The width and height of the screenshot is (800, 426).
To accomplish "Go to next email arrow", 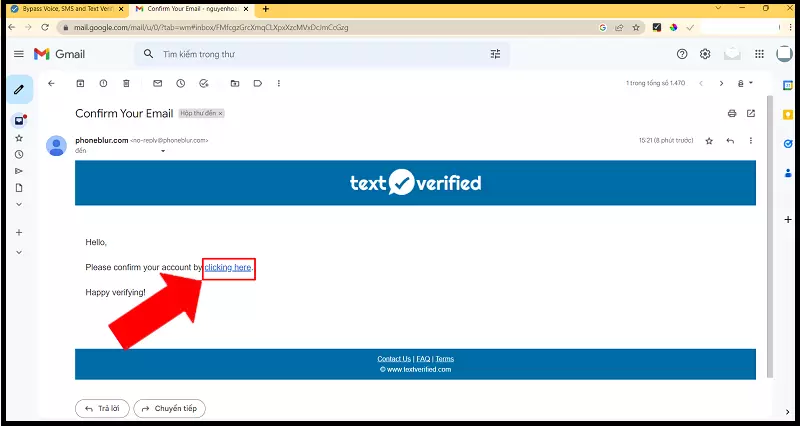I will click(x=721, y=83).
